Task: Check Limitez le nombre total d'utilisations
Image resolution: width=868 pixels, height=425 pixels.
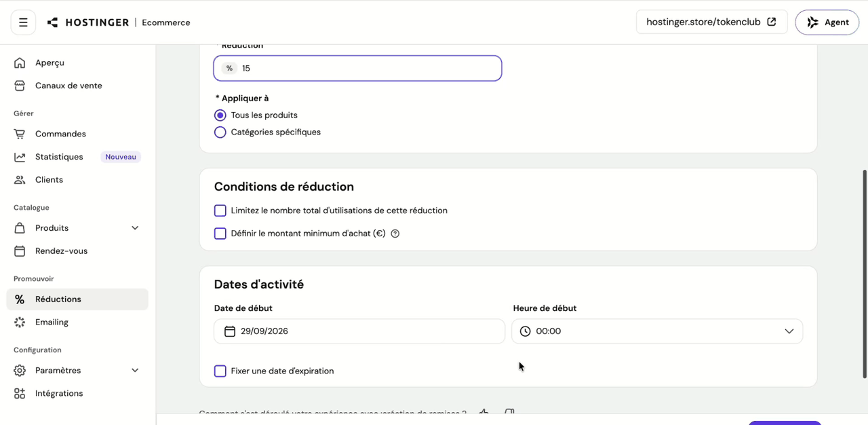Action: point(220,210)
